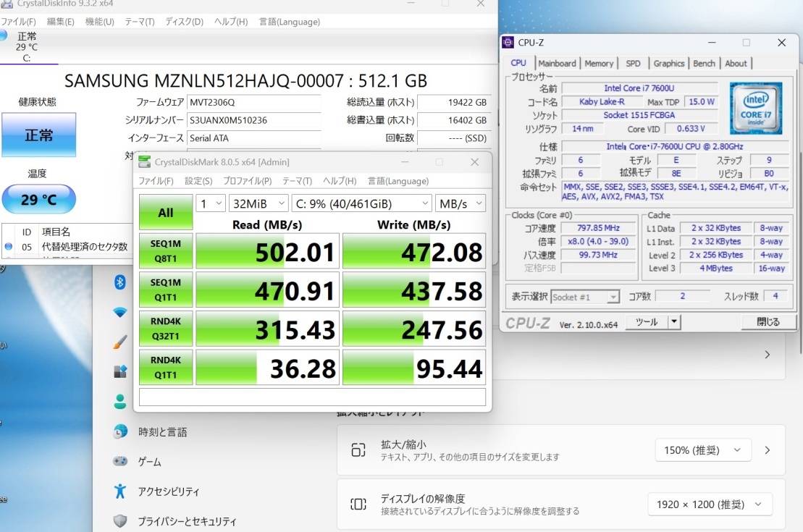Click the vertical scrollbar beside CPU-Z
Viewport: 803px width, 532px height.
tap(800, 251)
